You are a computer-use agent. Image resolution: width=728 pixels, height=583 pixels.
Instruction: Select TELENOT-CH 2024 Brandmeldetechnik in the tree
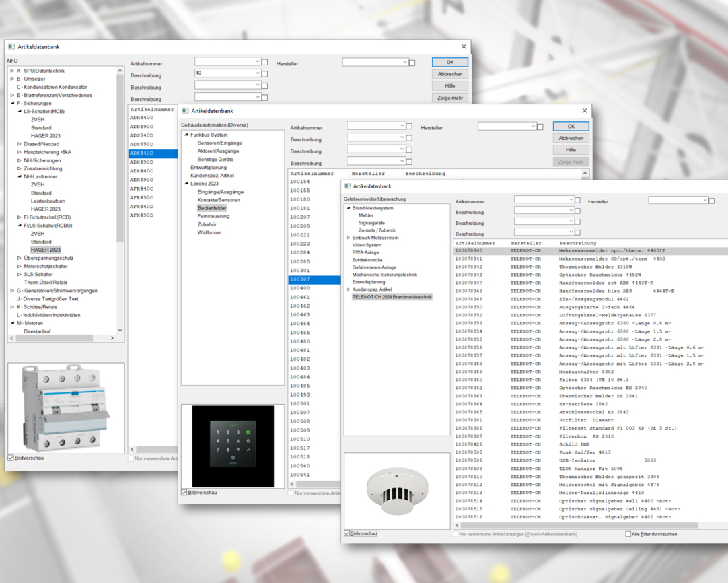[x=392, y=297]
